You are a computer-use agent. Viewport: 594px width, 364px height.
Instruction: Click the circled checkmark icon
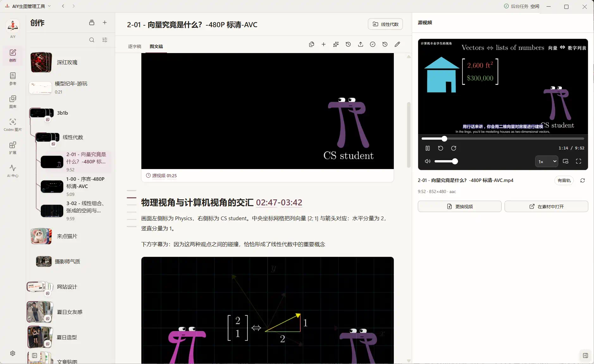coord(373,44)
